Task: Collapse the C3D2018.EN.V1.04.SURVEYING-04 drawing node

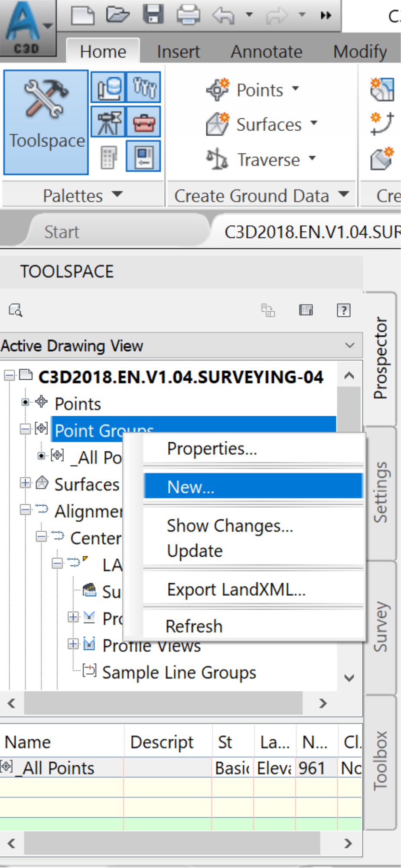Action: pyautogui.click(x=9, y=375)
